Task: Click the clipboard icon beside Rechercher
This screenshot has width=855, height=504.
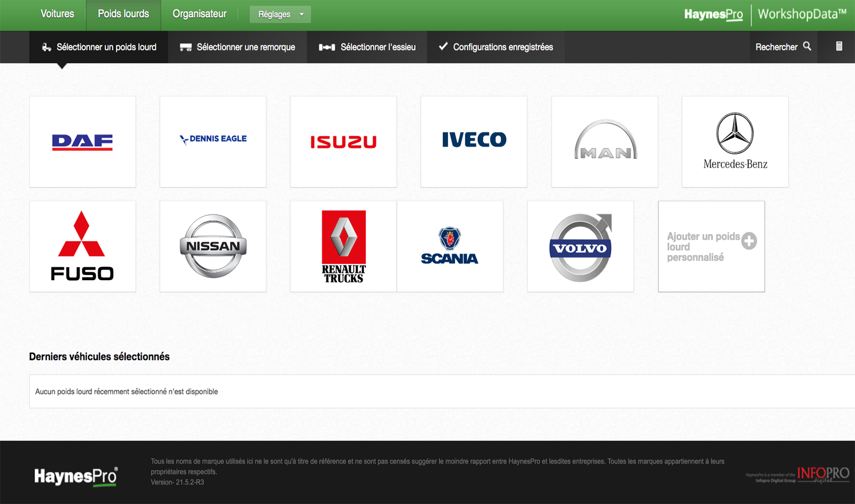Action: pyautogui.click(x=839, y=46)
